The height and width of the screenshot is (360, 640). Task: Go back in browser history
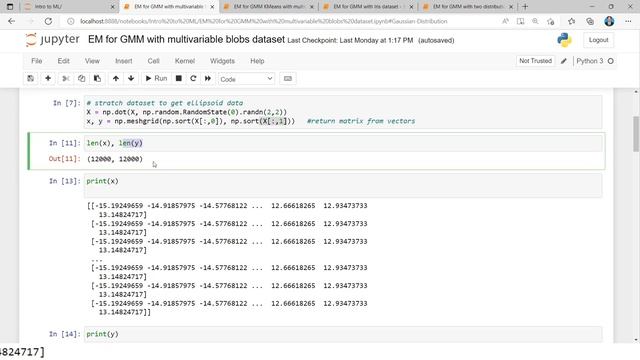(11, 21)
